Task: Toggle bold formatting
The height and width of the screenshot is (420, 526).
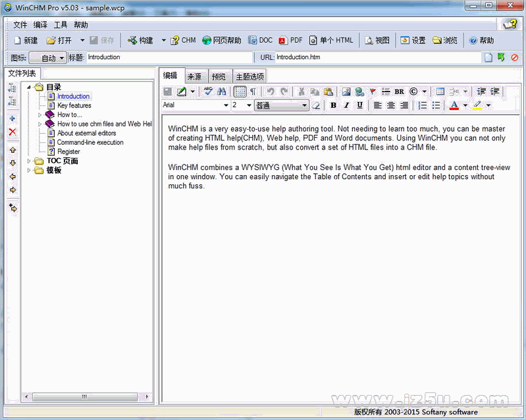Action: tap(333, 105)
